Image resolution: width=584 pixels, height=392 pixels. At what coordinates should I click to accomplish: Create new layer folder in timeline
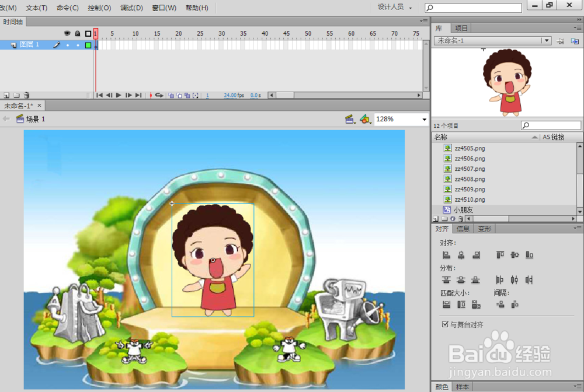pyautogui.click(x=16, y=95)
